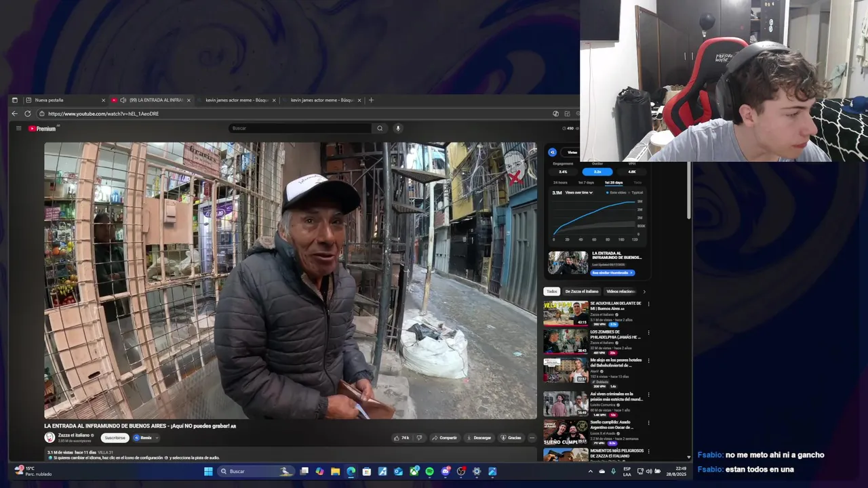Like the video with thumbs up 74k
Image resolution: width=868 pixels, height=488 pixels.
pyautogui.click(x=401, y=438)
